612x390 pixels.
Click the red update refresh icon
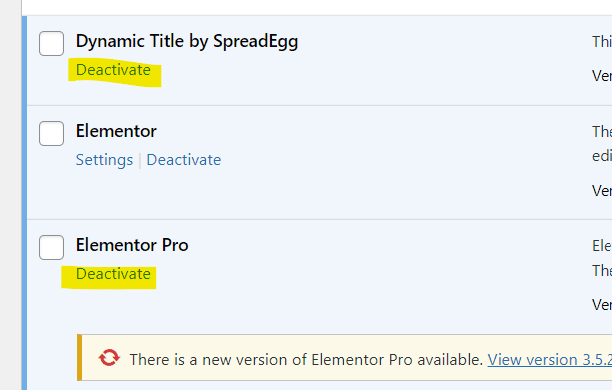point(109,358)
